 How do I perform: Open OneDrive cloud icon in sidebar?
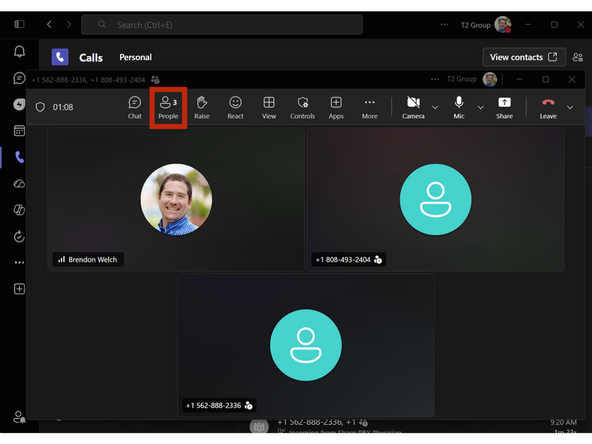(19, 184)
